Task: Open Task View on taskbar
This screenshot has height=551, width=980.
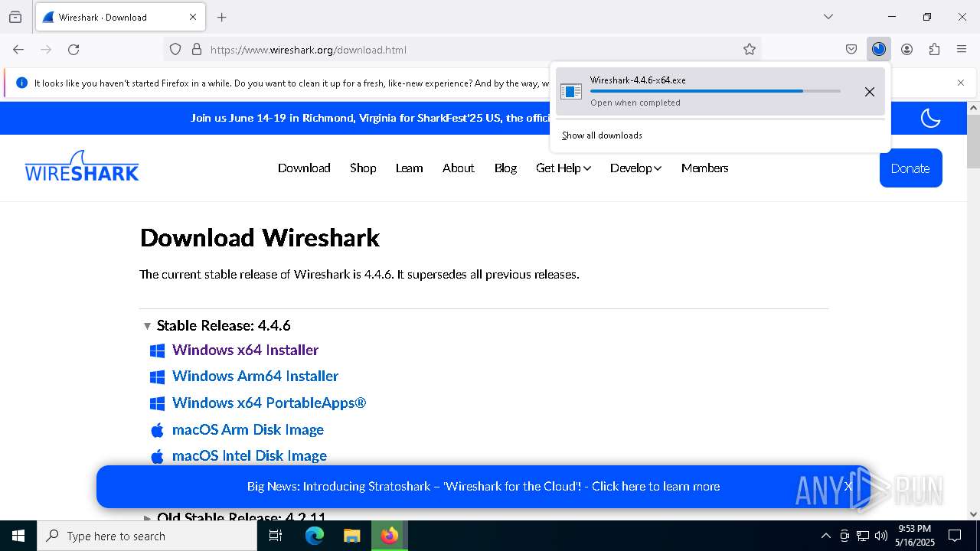Action: [x=276, y=536]
